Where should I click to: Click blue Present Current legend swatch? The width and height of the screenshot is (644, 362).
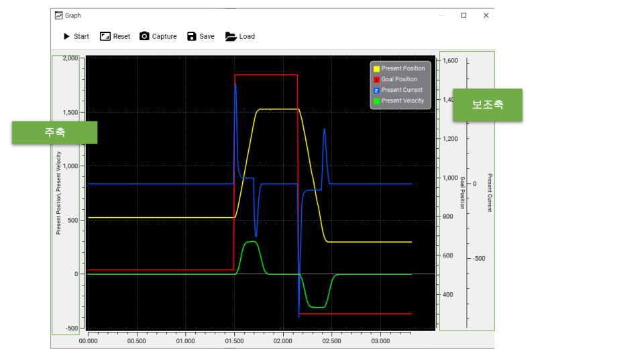pos(376,90)
